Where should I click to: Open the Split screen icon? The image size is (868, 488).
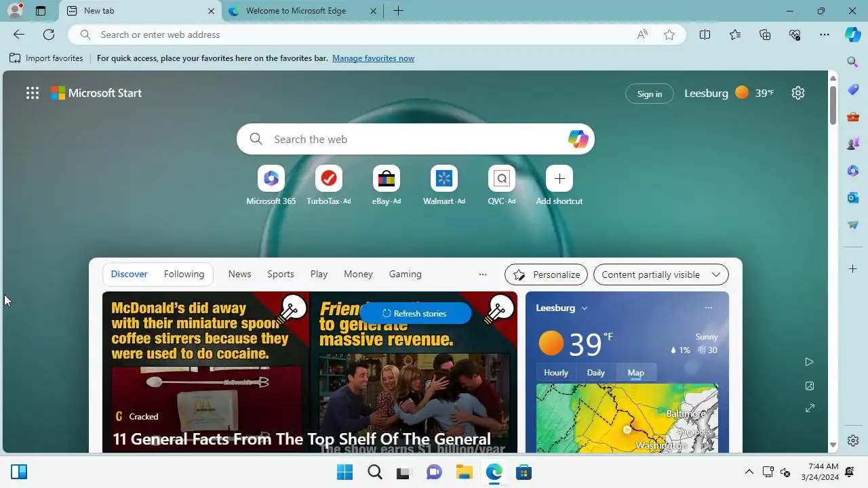point(705,35)
